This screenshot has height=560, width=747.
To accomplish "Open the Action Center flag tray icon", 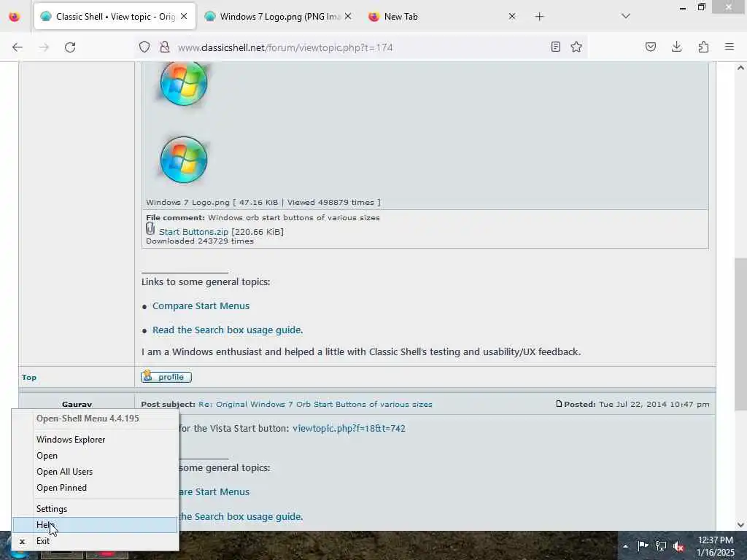I will pos(643,545).
